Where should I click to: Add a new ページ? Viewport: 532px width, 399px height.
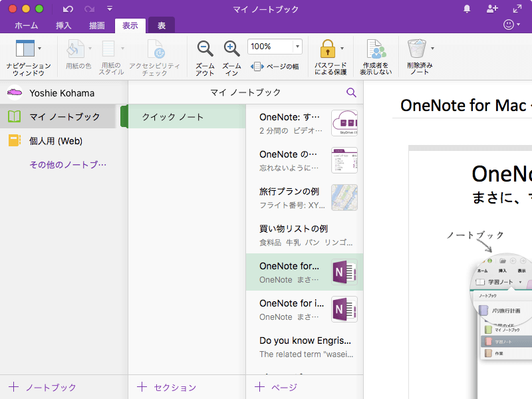point(275,387)
